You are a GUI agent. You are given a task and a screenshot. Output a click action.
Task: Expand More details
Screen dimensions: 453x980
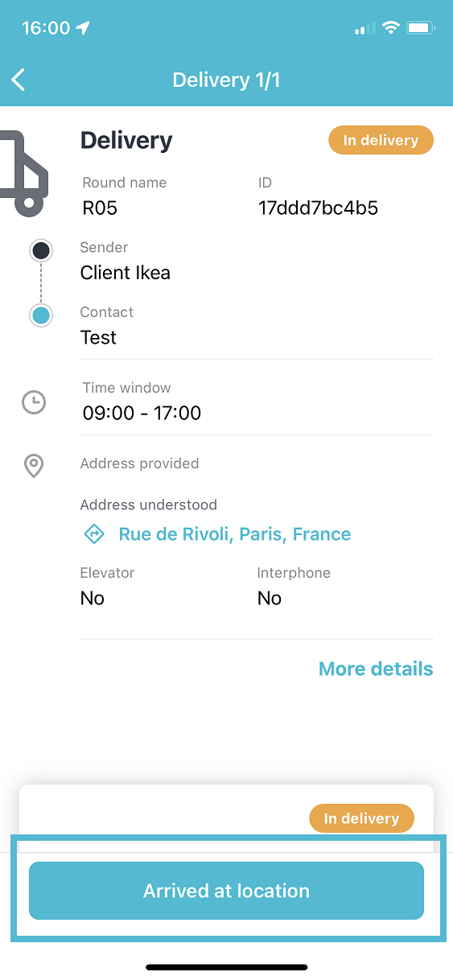[x=376, y=669]
